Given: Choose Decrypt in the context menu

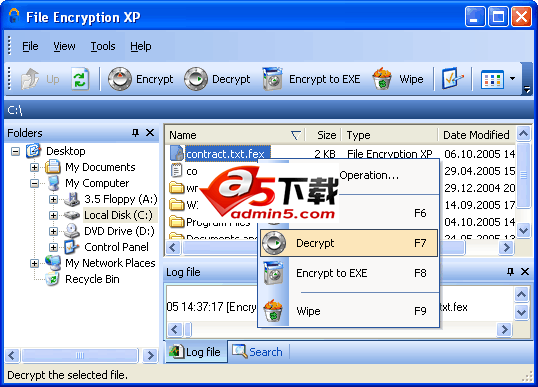Looking at the screenshot, I should click(x=349, y=243).
